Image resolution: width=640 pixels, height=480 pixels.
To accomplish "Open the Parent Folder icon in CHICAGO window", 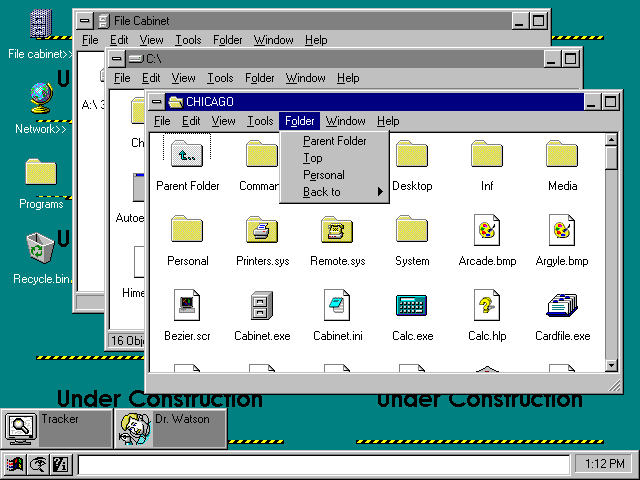I will tap(187, 153).
